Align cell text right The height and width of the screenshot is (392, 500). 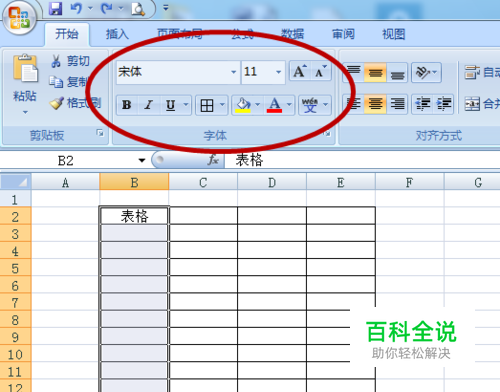point(397,104)
